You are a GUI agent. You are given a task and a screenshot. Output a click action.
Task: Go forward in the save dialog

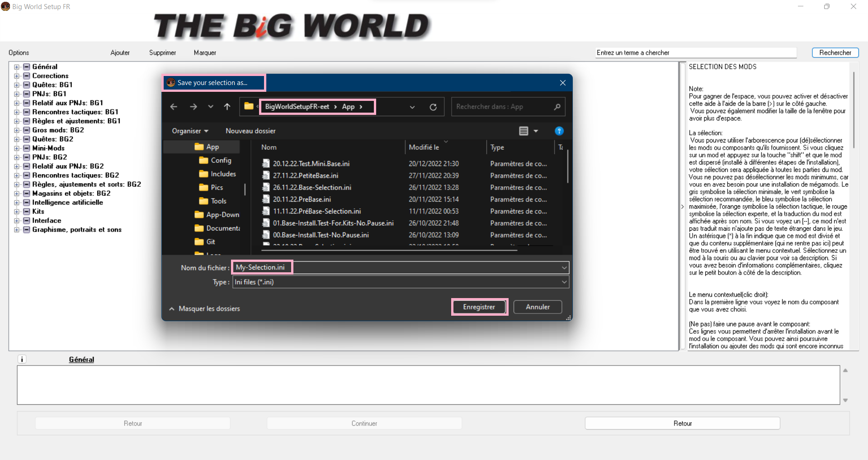pos(193,107)
